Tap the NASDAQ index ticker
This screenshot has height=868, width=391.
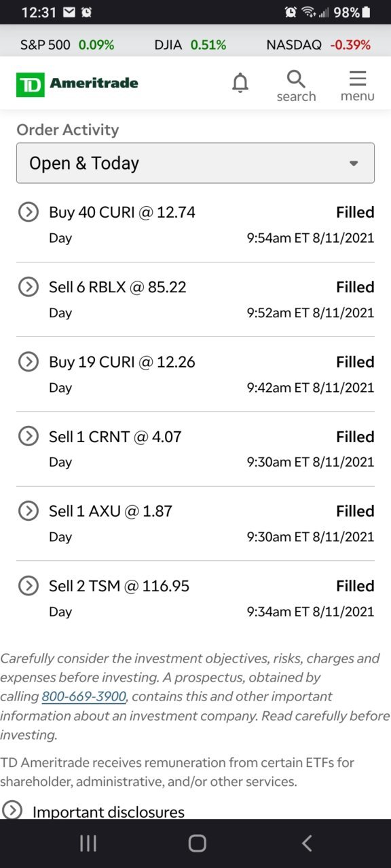coord(318,45)
